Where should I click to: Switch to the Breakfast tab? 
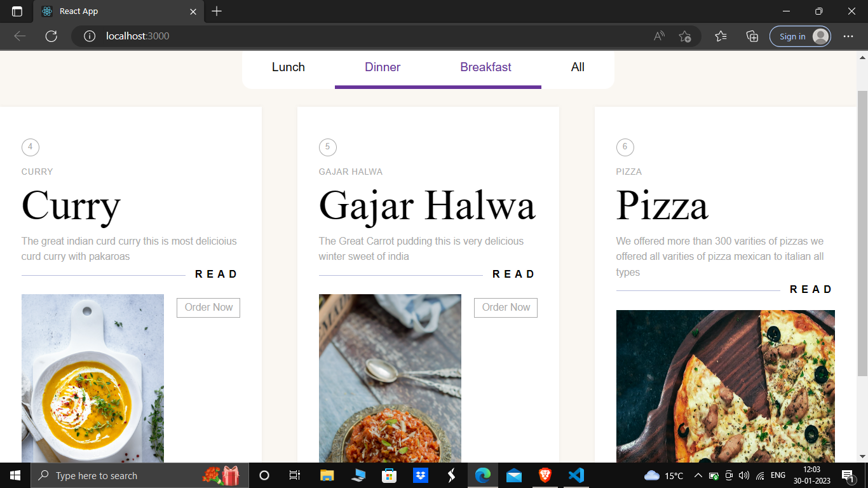click(x=485, y=67)
